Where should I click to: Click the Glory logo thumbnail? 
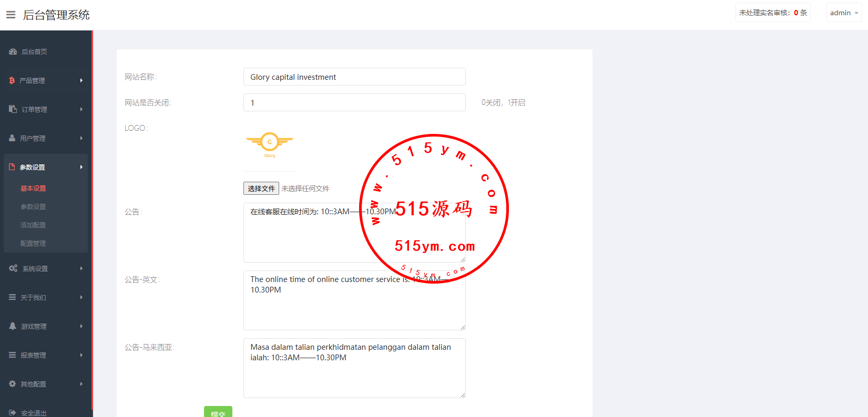[270, 145]
